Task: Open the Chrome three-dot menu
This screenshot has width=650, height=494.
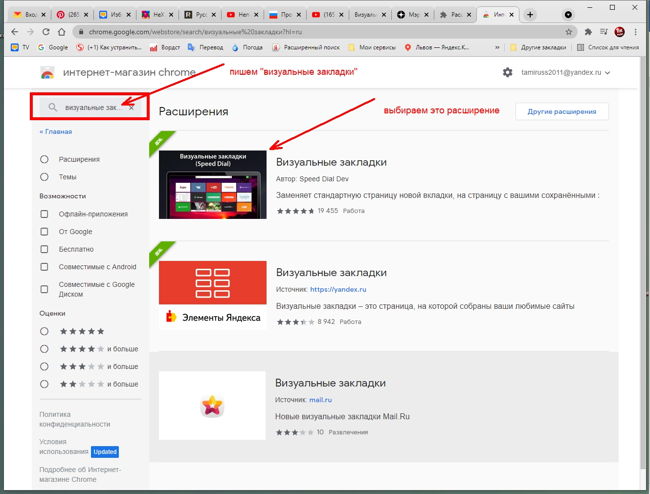Action: pyautogui.click(x=635, y=32)
